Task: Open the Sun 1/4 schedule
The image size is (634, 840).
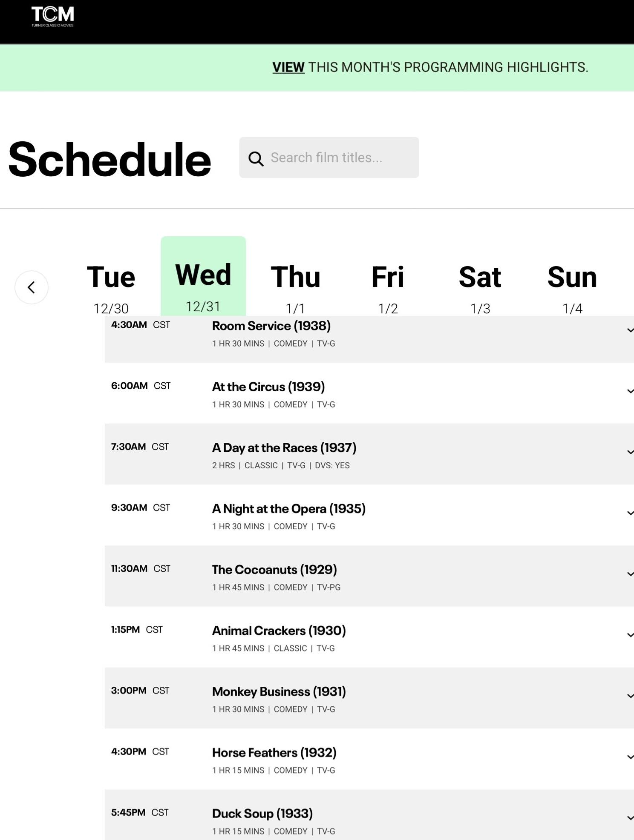Action: coord(572,287)
